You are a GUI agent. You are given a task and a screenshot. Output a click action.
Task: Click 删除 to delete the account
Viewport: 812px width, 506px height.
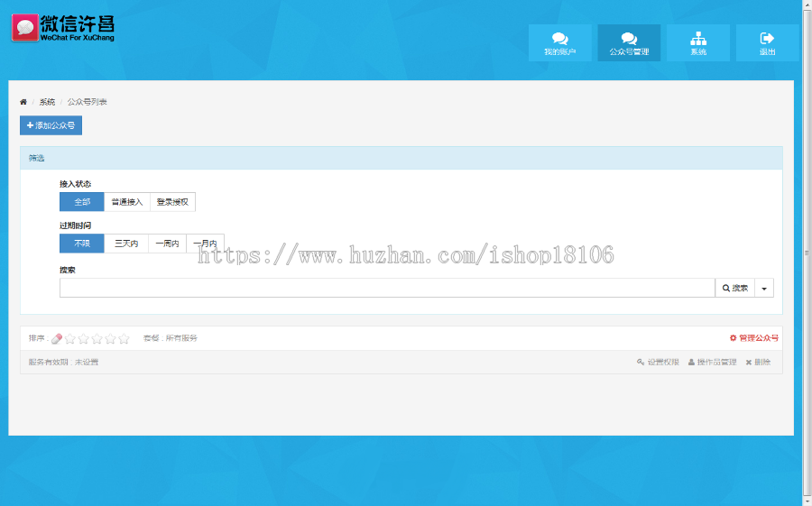coord(758,362)
